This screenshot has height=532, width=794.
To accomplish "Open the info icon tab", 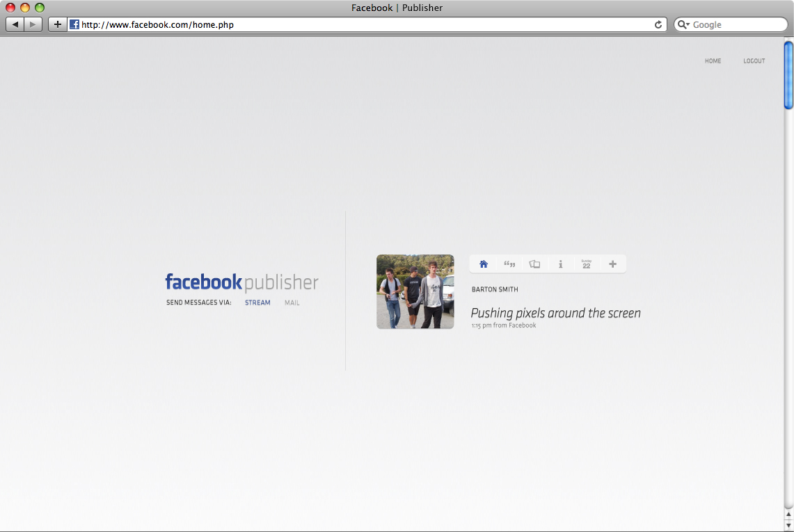I will pyautogui.click(x=560, y=264).
